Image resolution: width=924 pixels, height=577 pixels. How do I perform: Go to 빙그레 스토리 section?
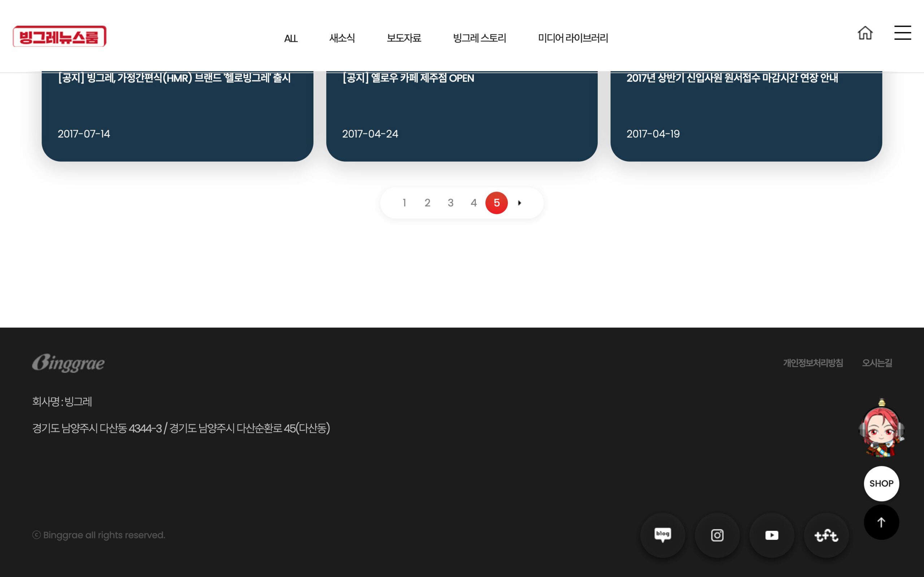click(479, 38)
